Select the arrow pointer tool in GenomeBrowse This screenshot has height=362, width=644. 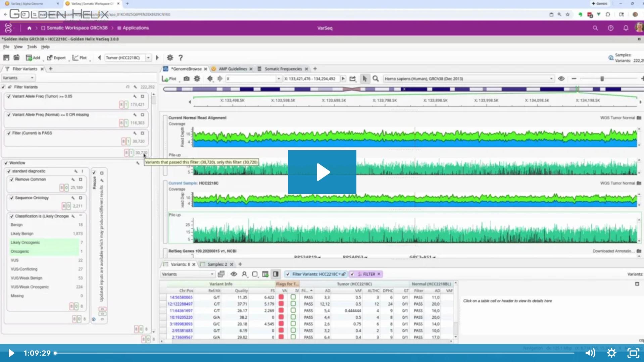click(365, 79)
